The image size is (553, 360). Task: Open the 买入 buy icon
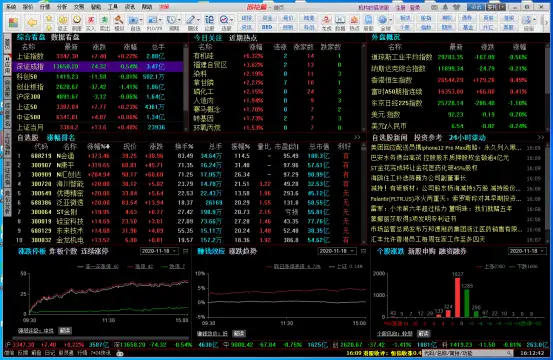tap(91, 23)
